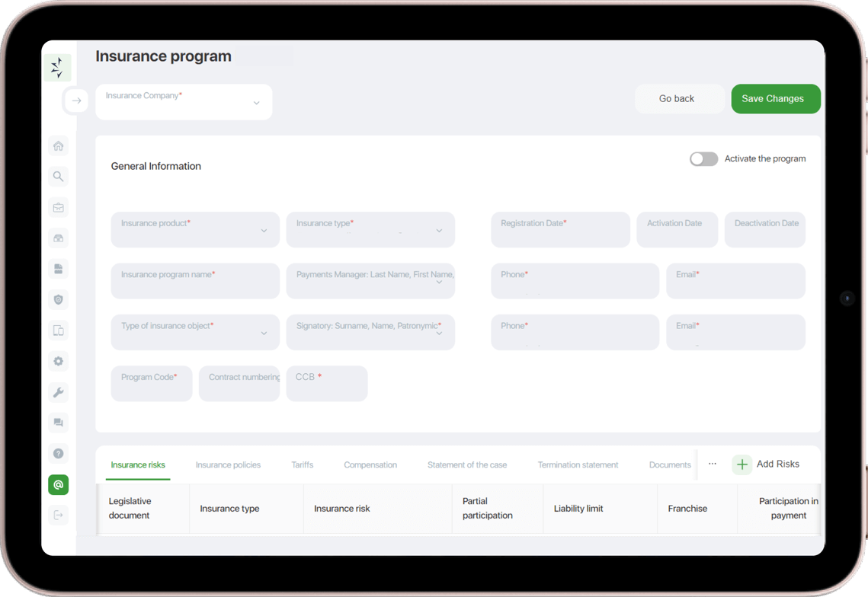Click the app logo icon in sidebar
The height and width of the screenshot is (597, 868).
(x=57, y=68)
